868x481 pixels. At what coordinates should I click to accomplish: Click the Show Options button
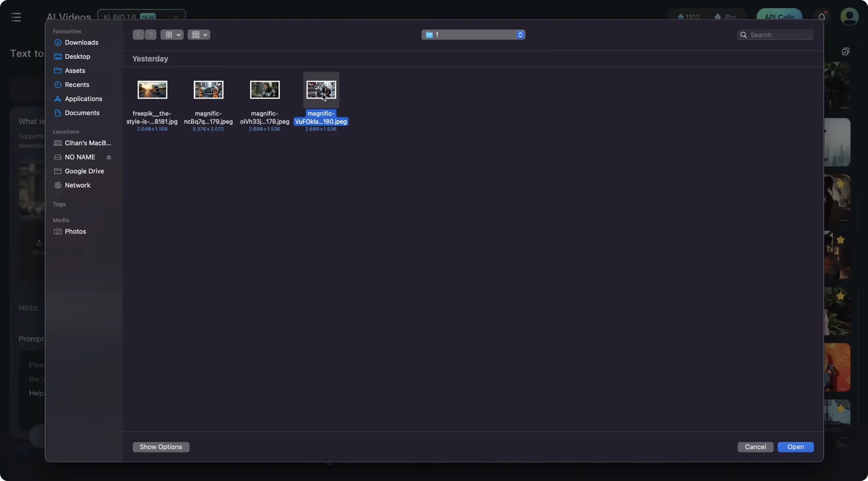161,447
